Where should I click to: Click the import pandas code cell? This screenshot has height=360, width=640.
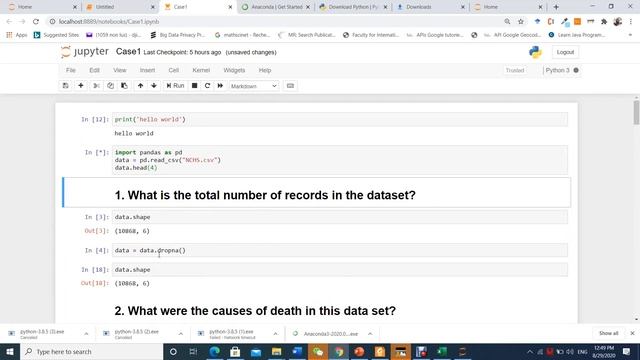(x=340, y=160)
